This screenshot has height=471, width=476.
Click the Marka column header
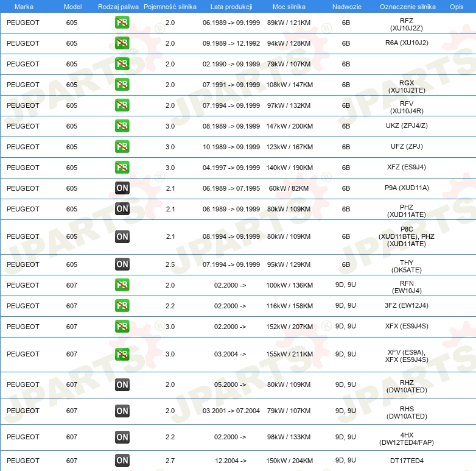click(x=24, y=7)
